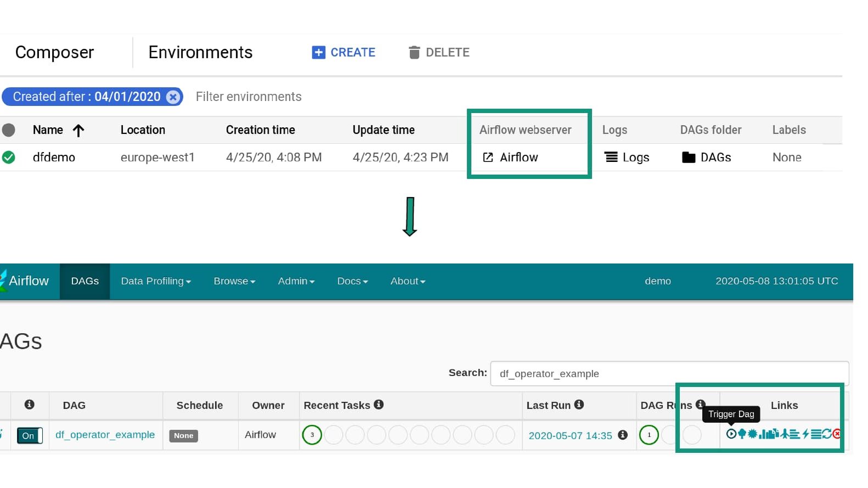The height and width of the screenshot is (488, 868).
Task: Remove the Created after filter chip
Action: (x=173, y=97)
